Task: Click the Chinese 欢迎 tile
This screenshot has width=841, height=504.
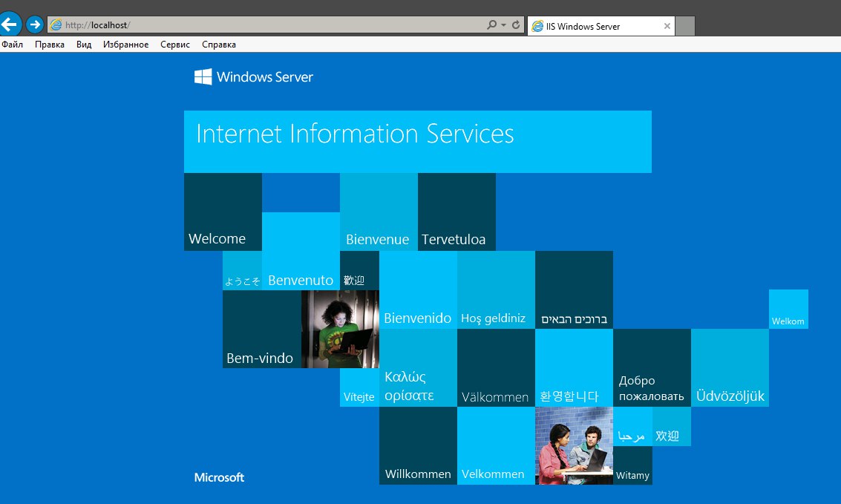Action: (x=672, y=426)
